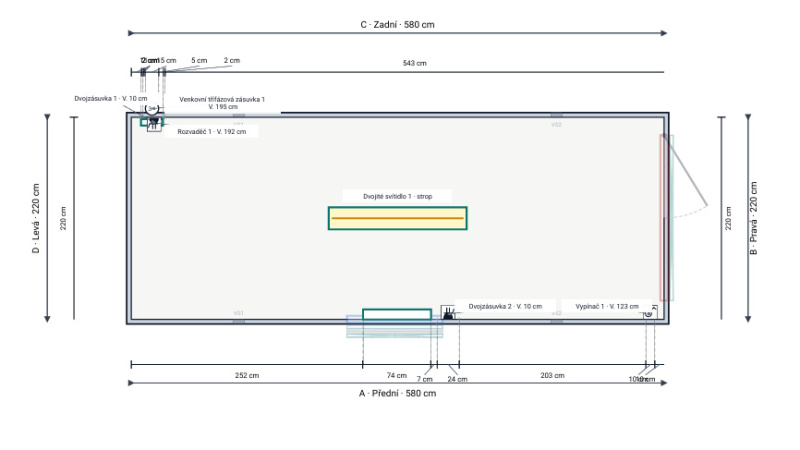
Task: Select the Dvojzásuvka 2 socket symbol
Action: pyautogui.click(x=448, y=313)
